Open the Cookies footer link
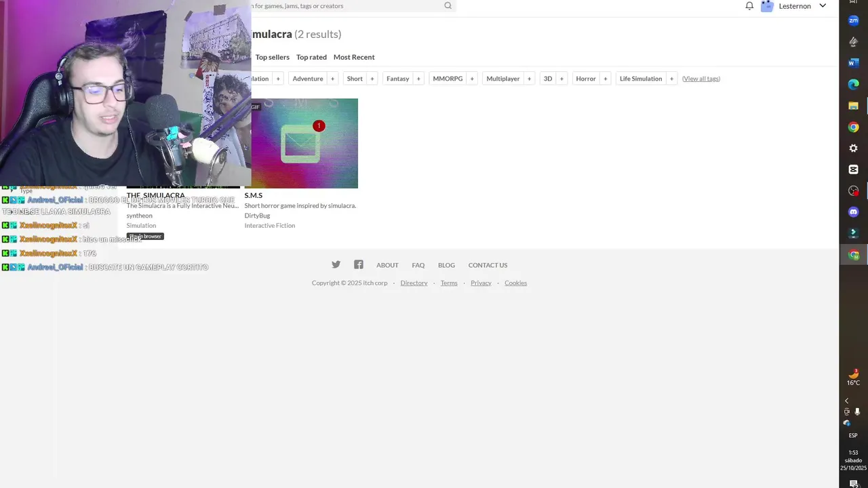The width and height of the screenshot is (868, 488). [x=515, y=283]
